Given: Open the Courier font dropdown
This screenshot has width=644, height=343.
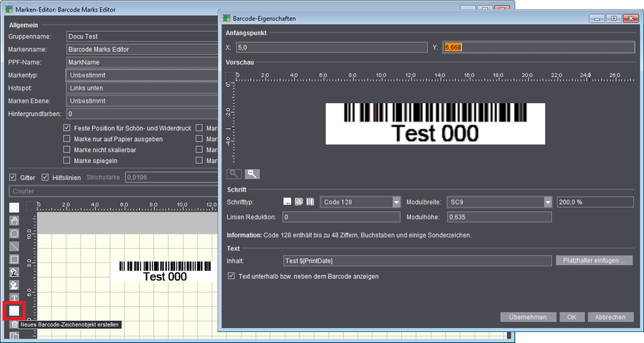Looking at the screenshot, I should pos(113,191).
